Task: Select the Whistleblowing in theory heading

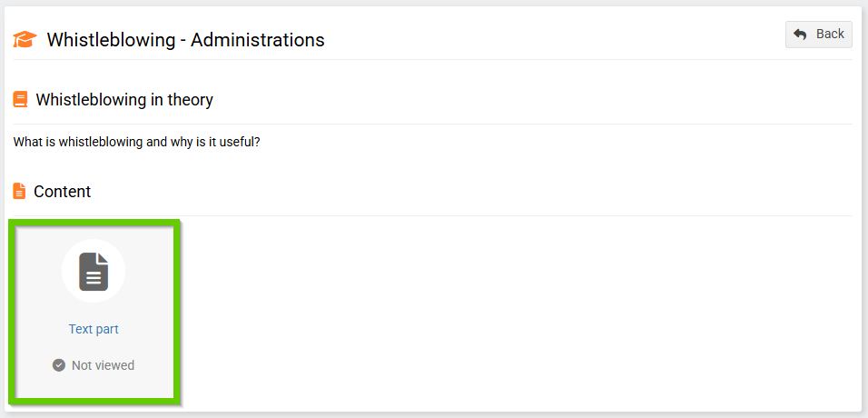Action: pos(124,100)
